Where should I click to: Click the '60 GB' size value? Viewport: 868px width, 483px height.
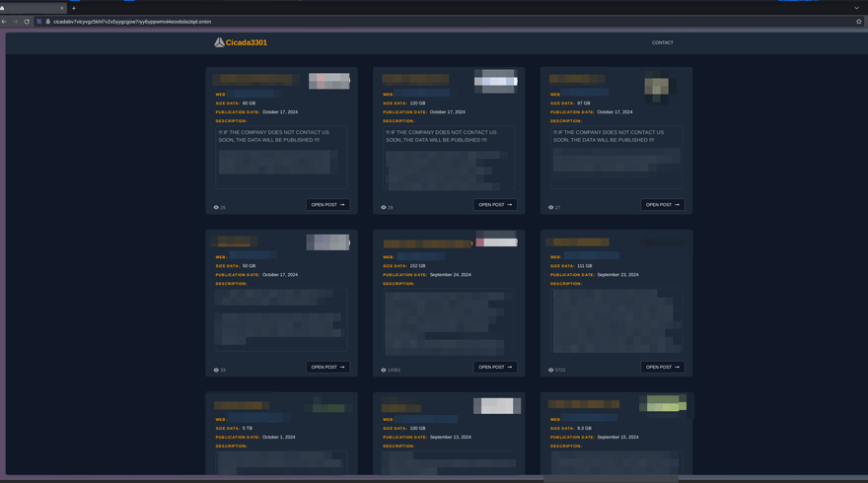click(x=250, y=103)
